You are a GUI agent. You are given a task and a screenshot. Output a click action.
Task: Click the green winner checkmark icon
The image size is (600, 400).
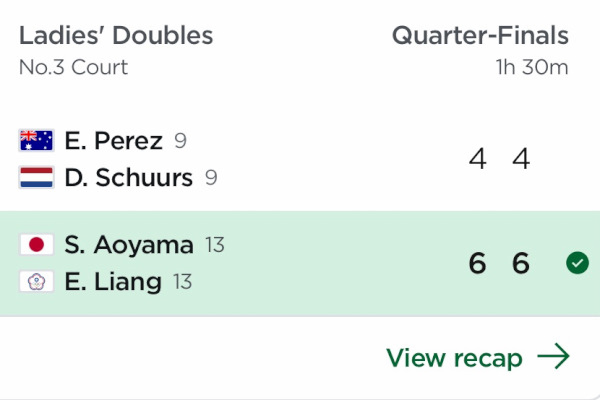point(577,263)
